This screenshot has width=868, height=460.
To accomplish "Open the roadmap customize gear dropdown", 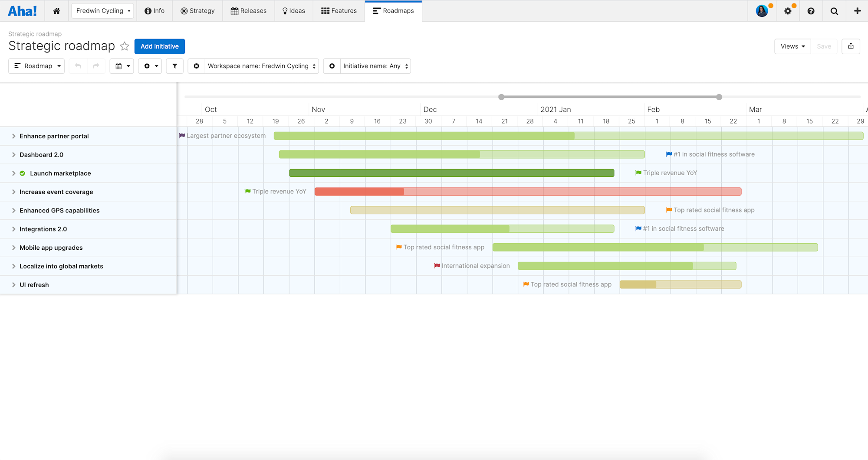I will coord(150,66).
